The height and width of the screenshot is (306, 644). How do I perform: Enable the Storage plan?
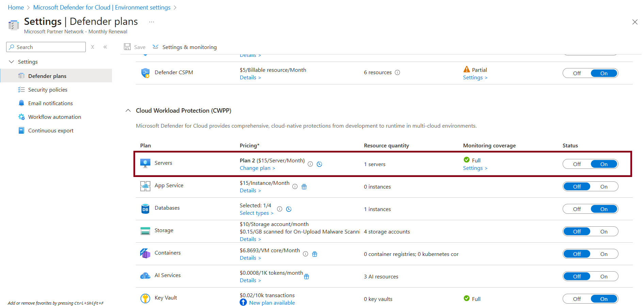[604, 231]
